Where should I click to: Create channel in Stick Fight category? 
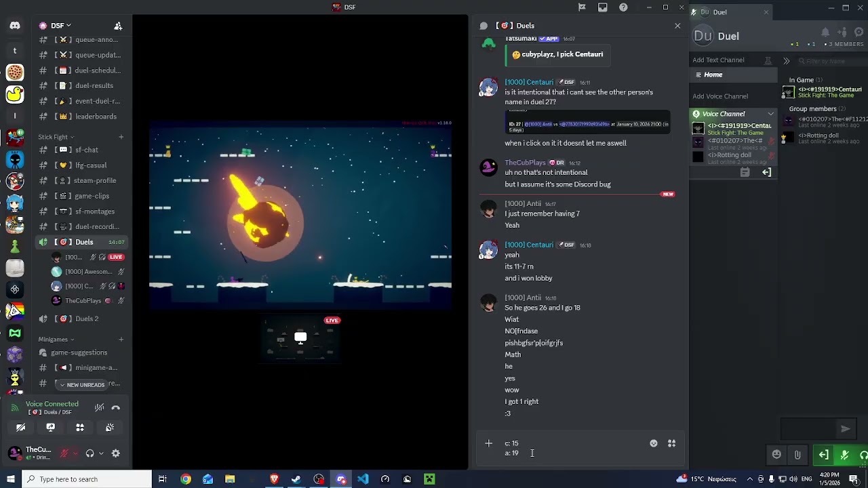pos(121,137)
